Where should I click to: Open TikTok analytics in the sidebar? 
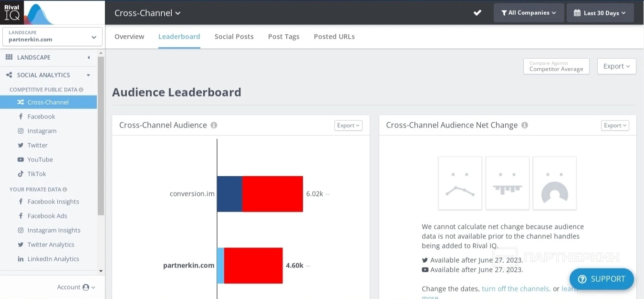pyautogui.click(x=36, y=174)
